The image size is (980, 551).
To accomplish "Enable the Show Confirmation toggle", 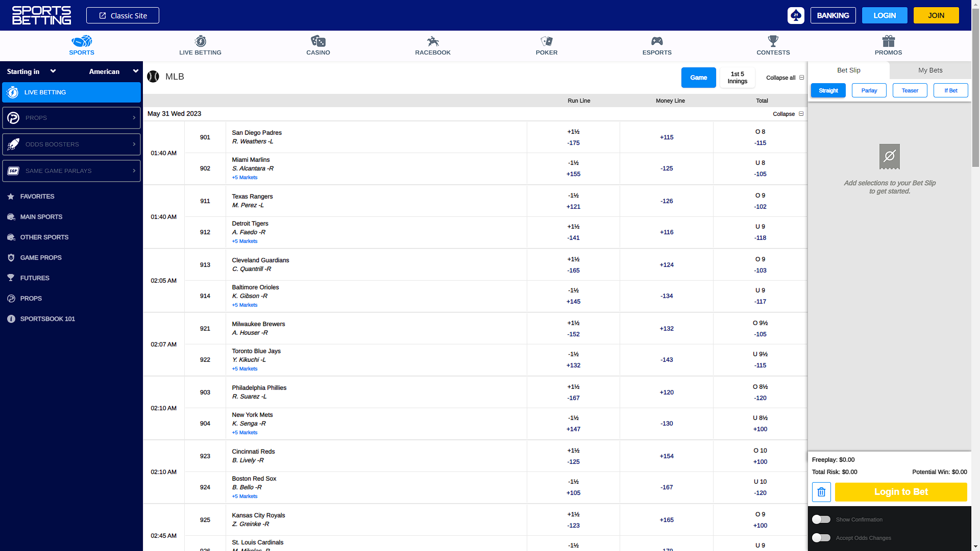I will pos(821,519).
